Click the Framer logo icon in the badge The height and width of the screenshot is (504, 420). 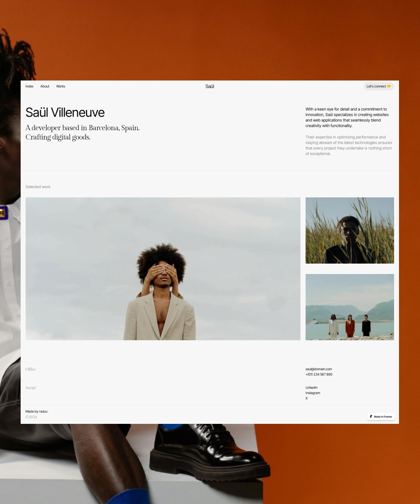click(371, 416)
